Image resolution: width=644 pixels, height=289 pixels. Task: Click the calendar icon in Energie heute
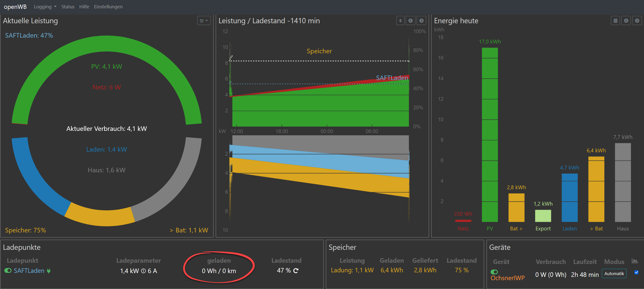tap(615, 21)
